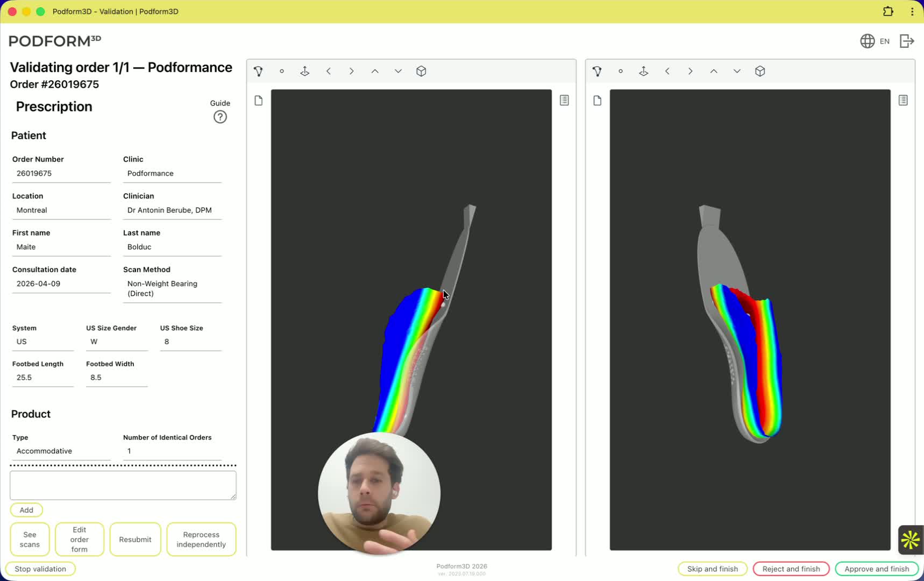This screenshot has height=581, width=924.
Task: Click Stop validation
Action: [x=40, y=569]
